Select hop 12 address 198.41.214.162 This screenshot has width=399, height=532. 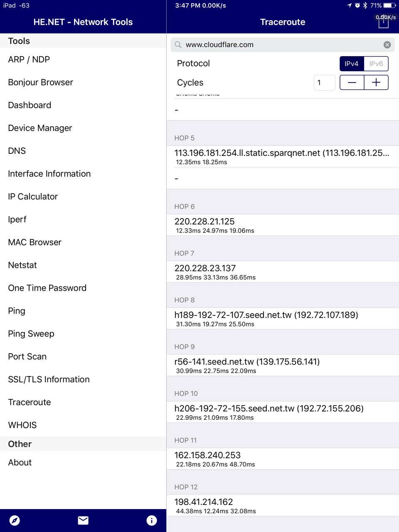[x=204, y=502]
